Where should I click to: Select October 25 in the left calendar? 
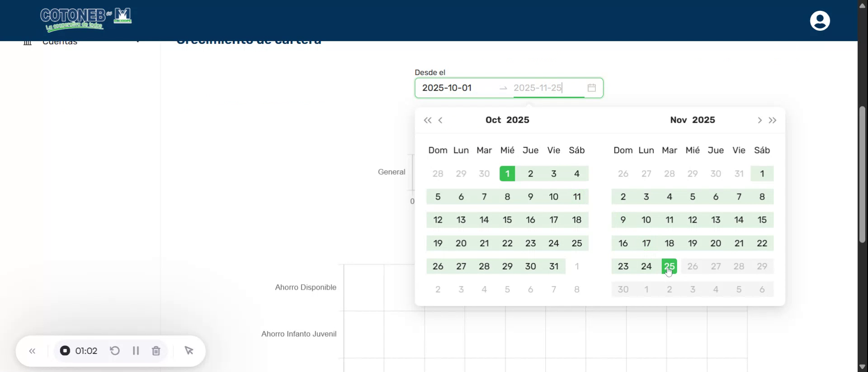click(577, 243)
